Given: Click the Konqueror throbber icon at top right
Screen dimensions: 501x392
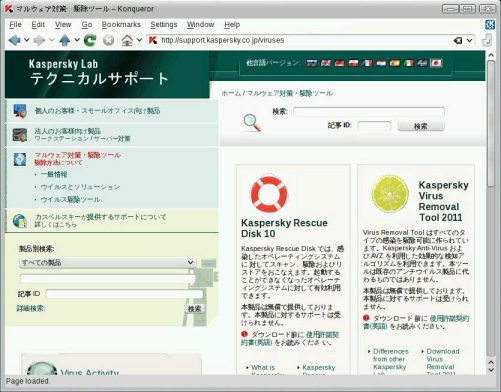Looking at the screenshot, I should [490, 24].
